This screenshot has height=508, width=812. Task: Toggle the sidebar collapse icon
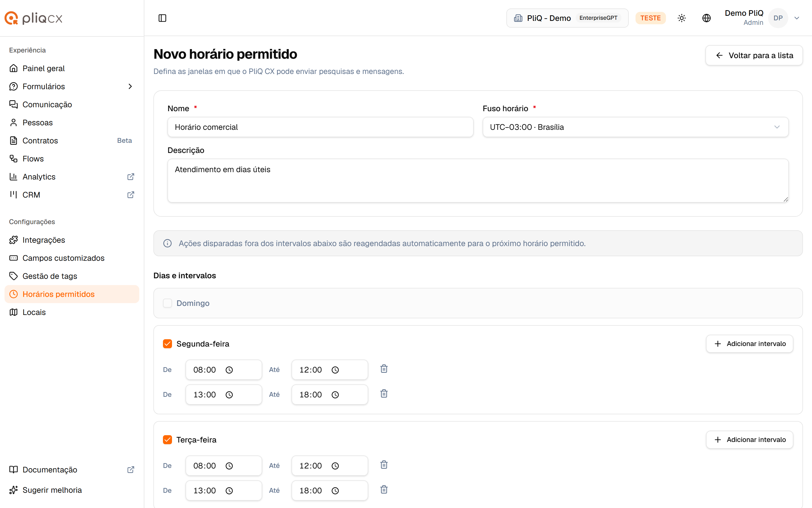coord(162,18)
